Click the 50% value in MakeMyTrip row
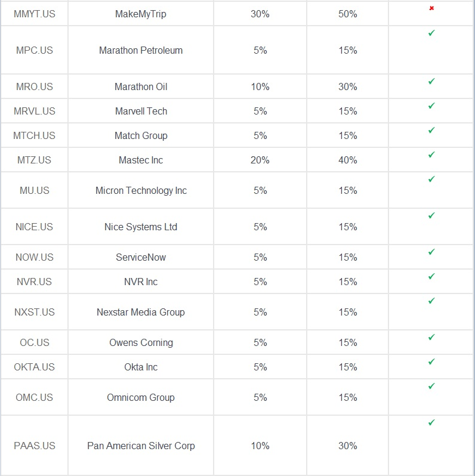The width and height of the screenshot is (475, 476). [x=348, y=14]
